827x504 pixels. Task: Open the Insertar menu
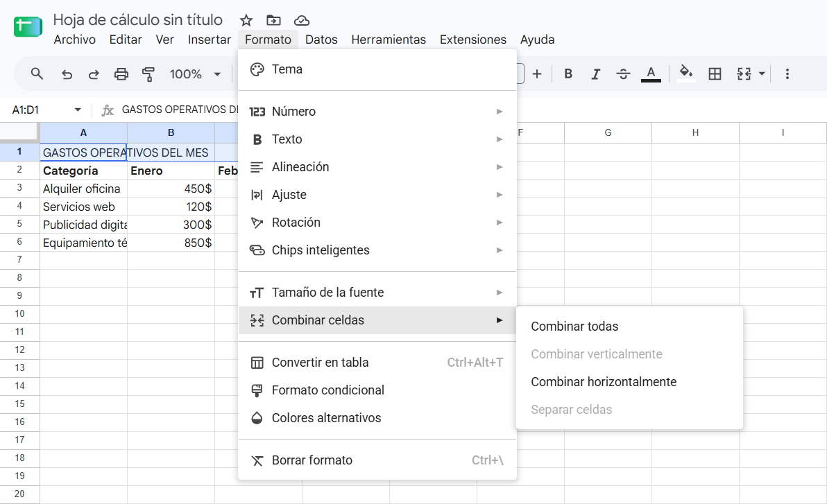coord(209,40)
